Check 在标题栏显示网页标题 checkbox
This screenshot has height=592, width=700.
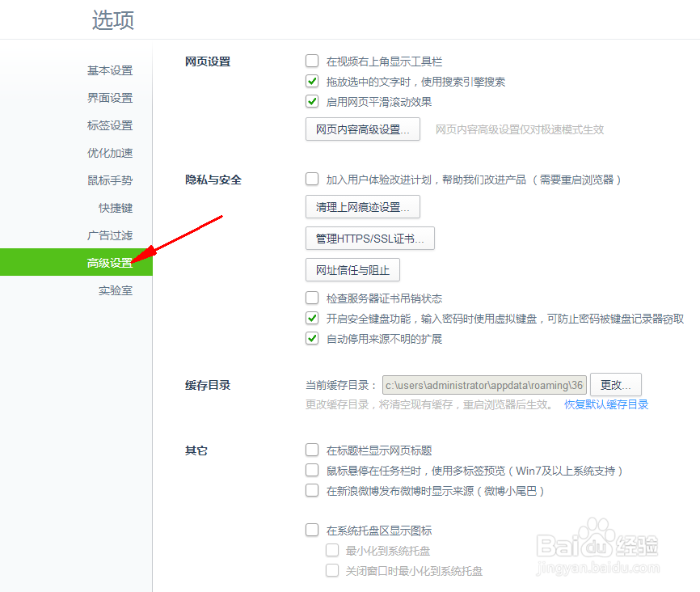312,450
